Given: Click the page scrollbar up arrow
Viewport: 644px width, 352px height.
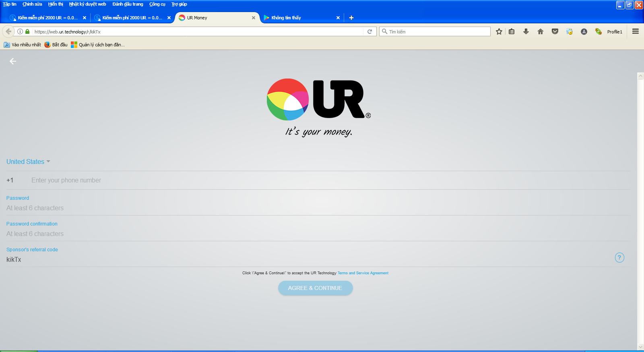Looking at the screenshot, I should (x=641, y=76).
